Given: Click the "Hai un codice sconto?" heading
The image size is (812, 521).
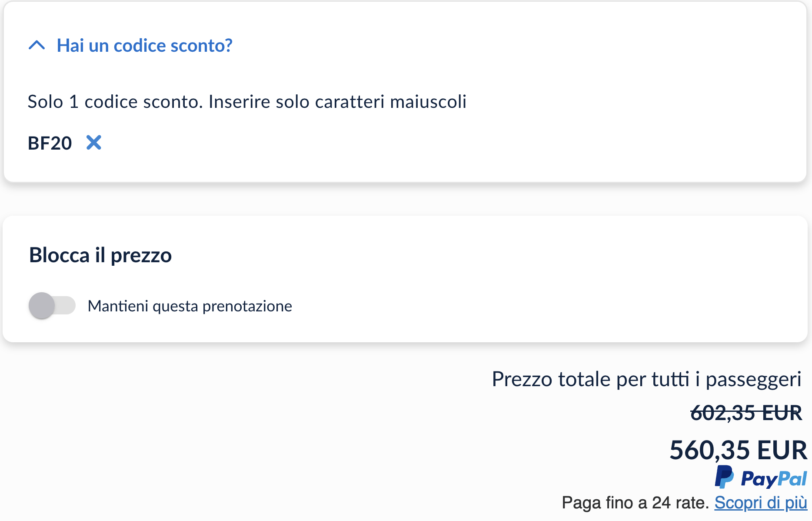Looking at the screenshot, I should pos(144,46).
